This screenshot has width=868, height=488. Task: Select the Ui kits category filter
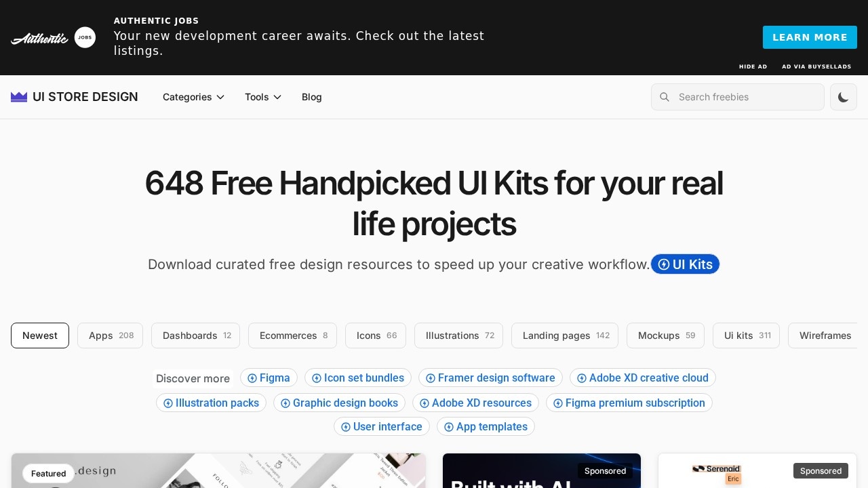[x=746, y=335]
